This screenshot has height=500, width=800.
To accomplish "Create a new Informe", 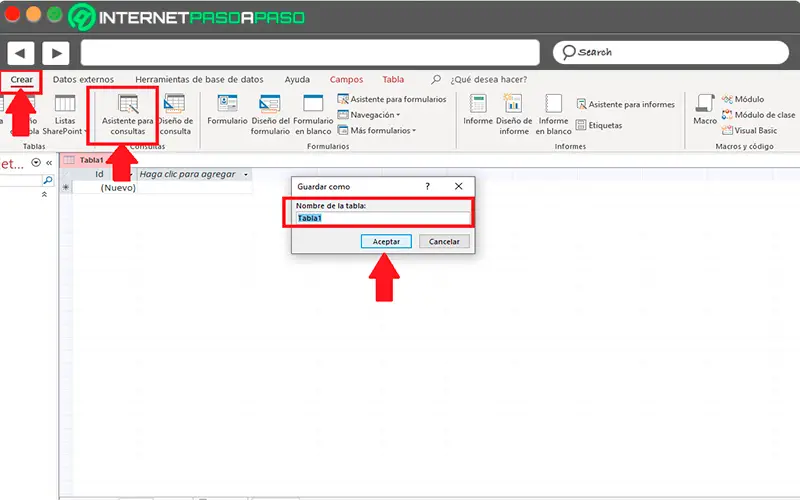I will pyautogui.click(x=478, y=110).
